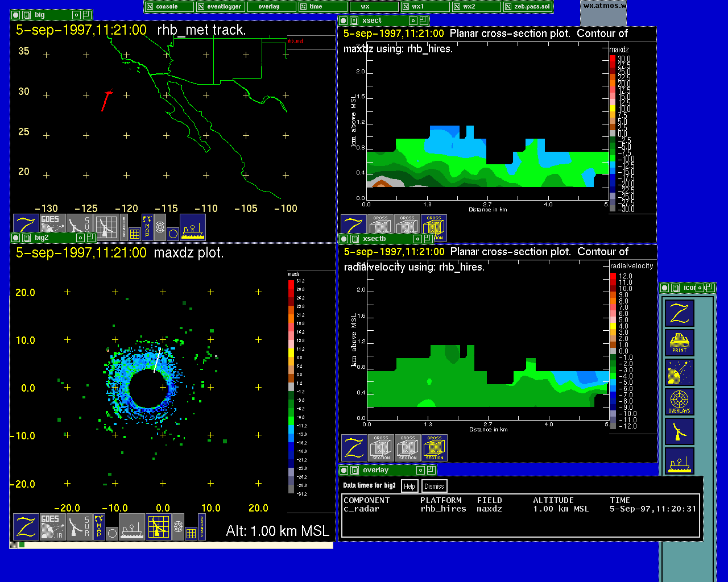Select GOES IR icon in maxdz plot toolbar
This screenshot has width=728, height=582.
click(52, 527)
